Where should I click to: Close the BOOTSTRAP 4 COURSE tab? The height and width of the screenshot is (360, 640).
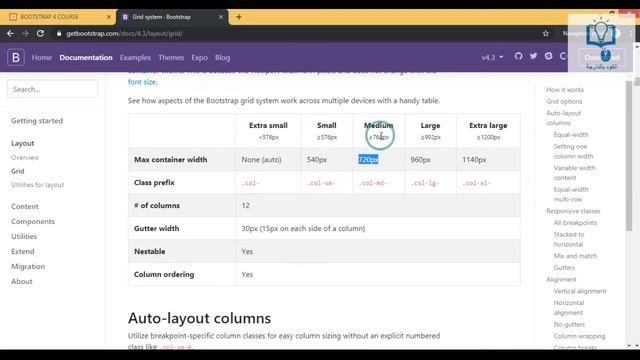pos(109,17)
